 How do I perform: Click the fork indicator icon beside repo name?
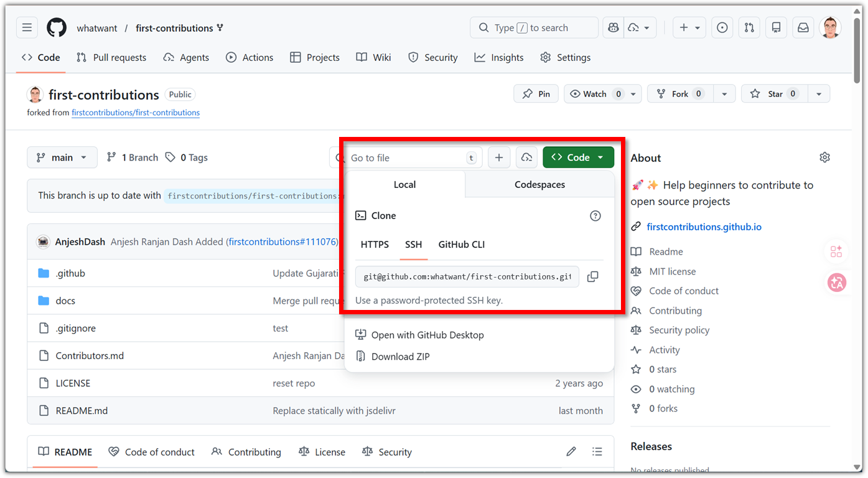click(220, 28)
